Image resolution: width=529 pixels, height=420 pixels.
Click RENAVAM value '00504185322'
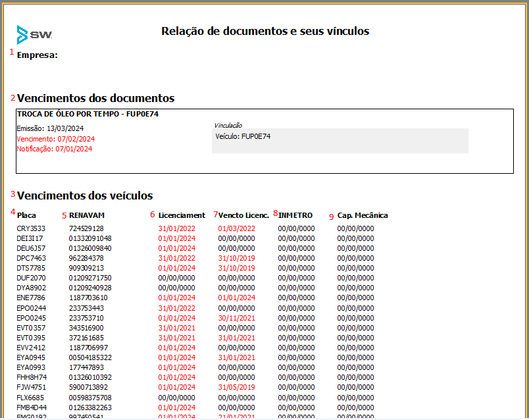(x=90, y=357)
